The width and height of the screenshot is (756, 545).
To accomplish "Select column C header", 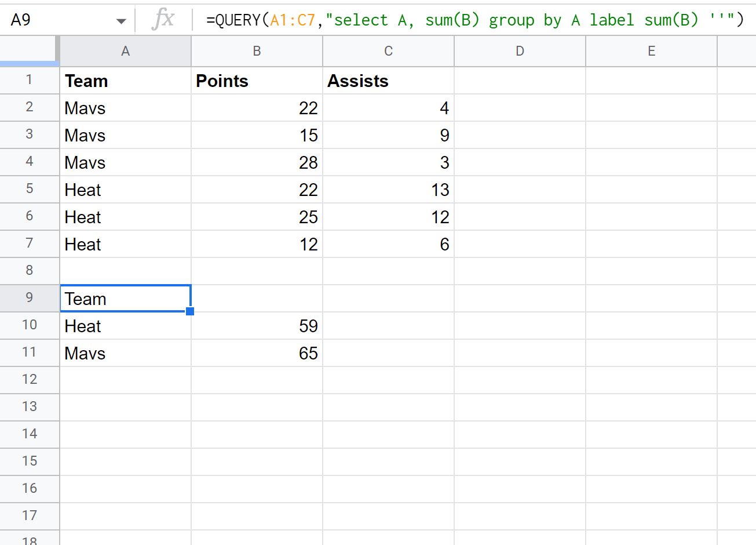I will click(x=388, y=51).
